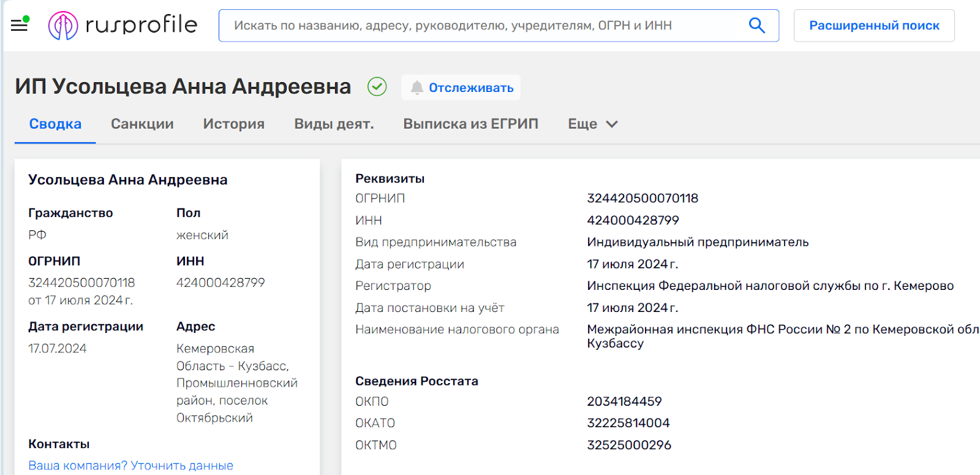Click the page heading ИП Усольцева Анна Андреевна

pos(183,86)
